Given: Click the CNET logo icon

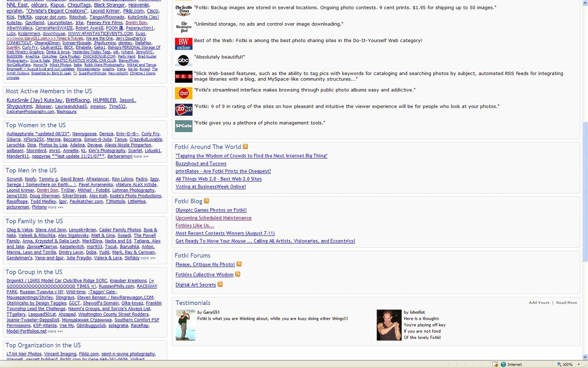Looking at the screenshot, I should pos(184,93).
